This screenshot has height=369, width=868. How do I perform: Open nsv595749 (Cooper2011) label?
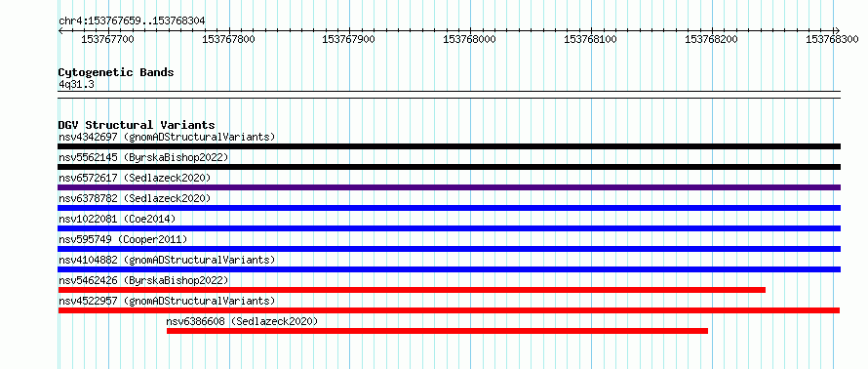[123, 239]
